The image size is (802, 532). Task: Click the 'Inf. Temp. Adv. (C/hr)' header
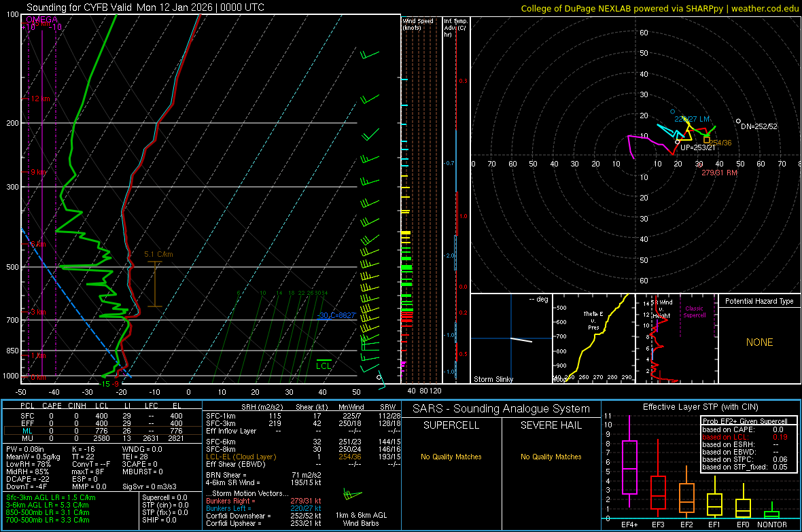455,28
